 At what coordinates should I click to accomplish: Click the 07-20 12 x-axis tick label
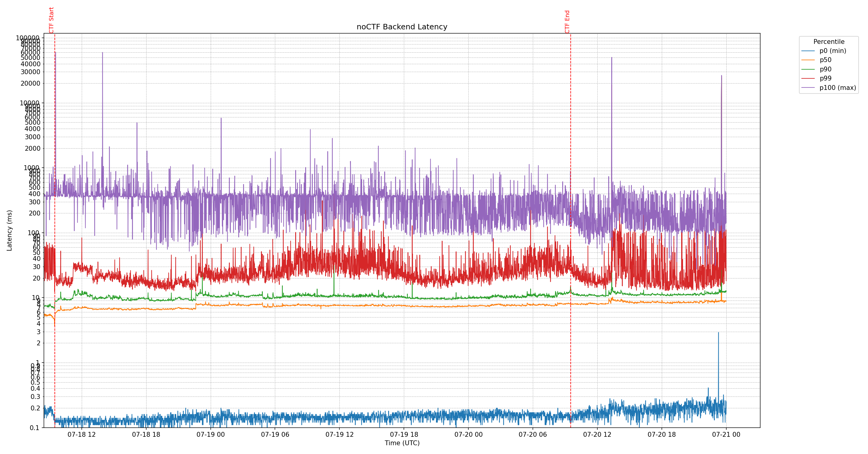597,434
